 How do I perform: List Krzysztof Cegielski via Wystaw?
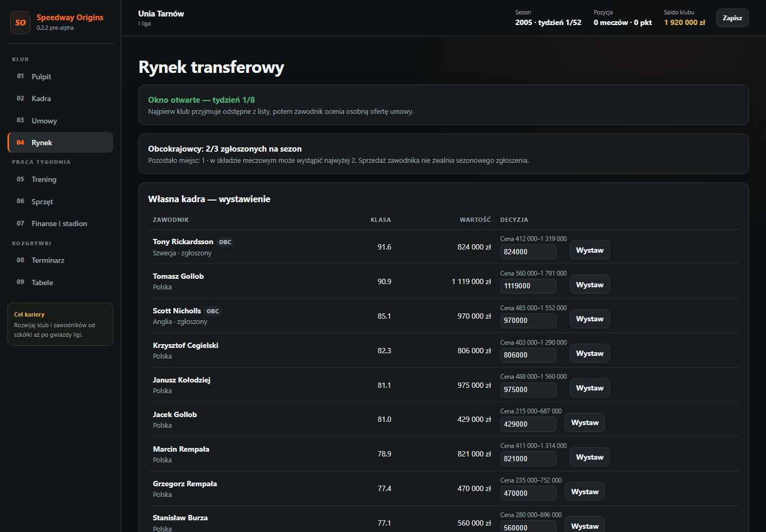pyautogui.click(x=589, y=353)
